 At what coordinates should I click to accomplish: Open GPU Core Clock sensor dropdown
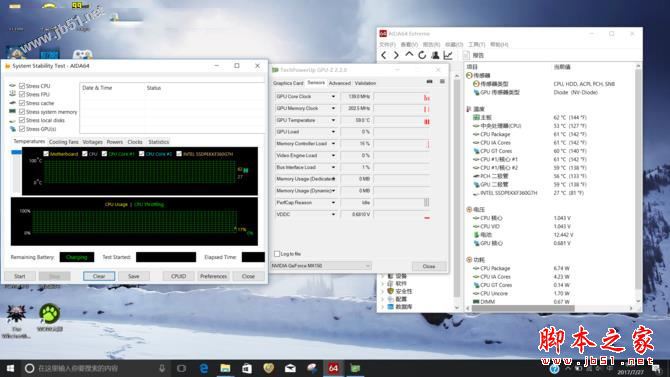tap(333, 97)
